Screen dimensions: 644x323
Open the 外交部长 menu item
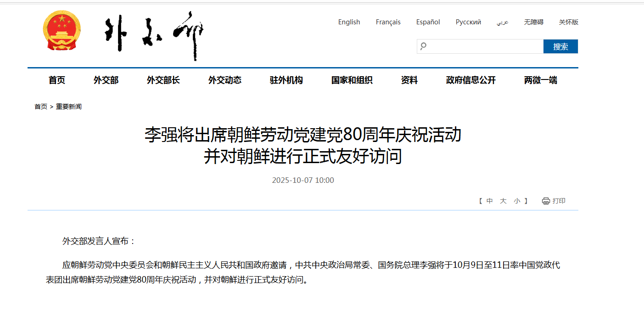point(163,80)
